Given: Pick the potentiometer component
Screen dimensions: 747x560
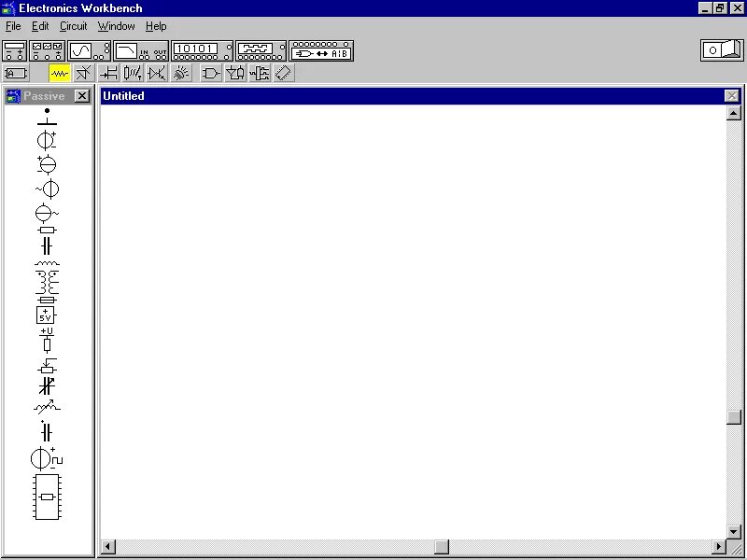Looking at the screenshot, I should [x=48, y=366].
